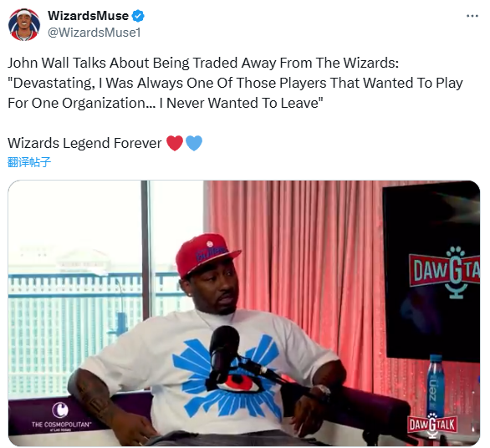
Task: Open the three-dot more options menu
Action: 472,16
